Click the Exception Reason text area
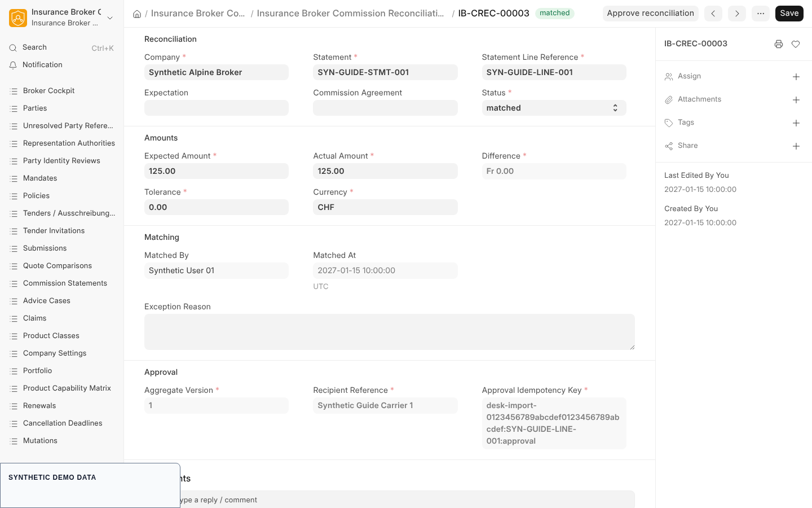The width and height of the screenshot is (812, 508). [390, 332]
